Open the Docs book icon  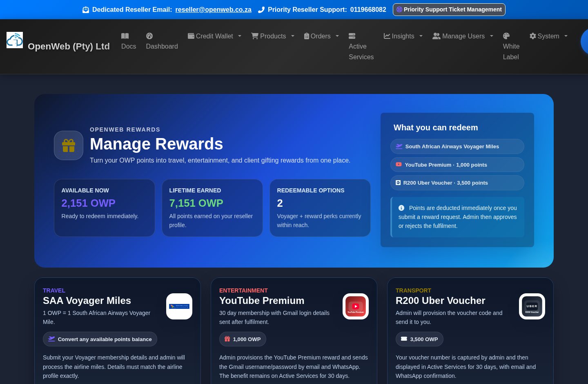click(x=125, y=36)
